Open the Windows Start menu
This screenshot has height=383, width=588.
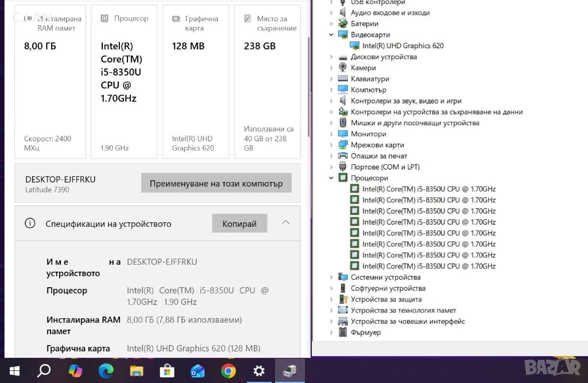[x=14, y=371]
